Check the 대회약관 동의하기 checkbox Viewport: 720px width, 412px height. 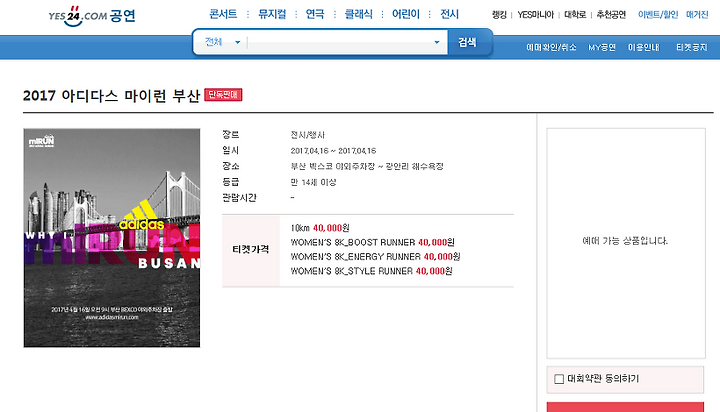[x=559, y=379]
